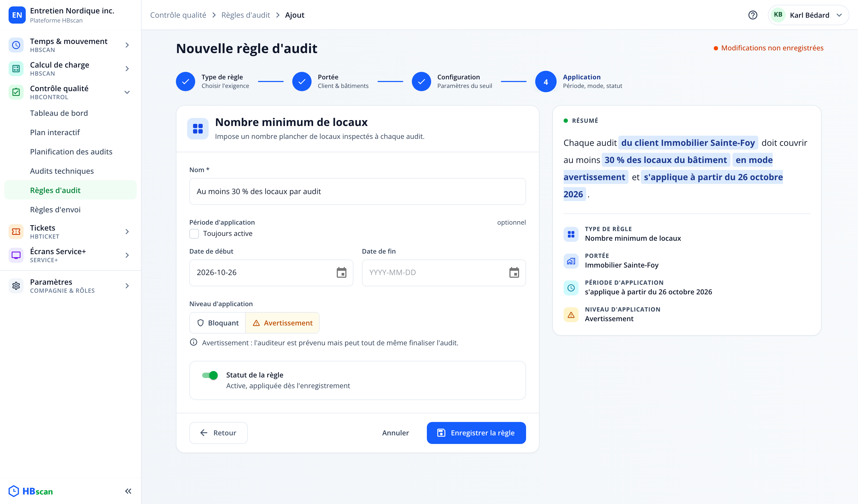Expand the Paramètres section chevron
Viewport: 858px width, 504px height.
pos(127,286)
